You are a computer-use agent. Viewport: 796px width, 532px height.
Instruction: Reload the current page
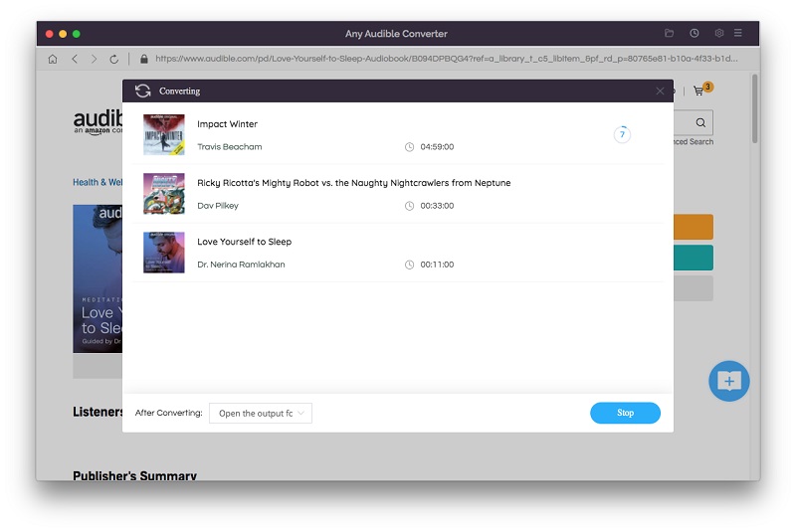[x=113, y=59]
